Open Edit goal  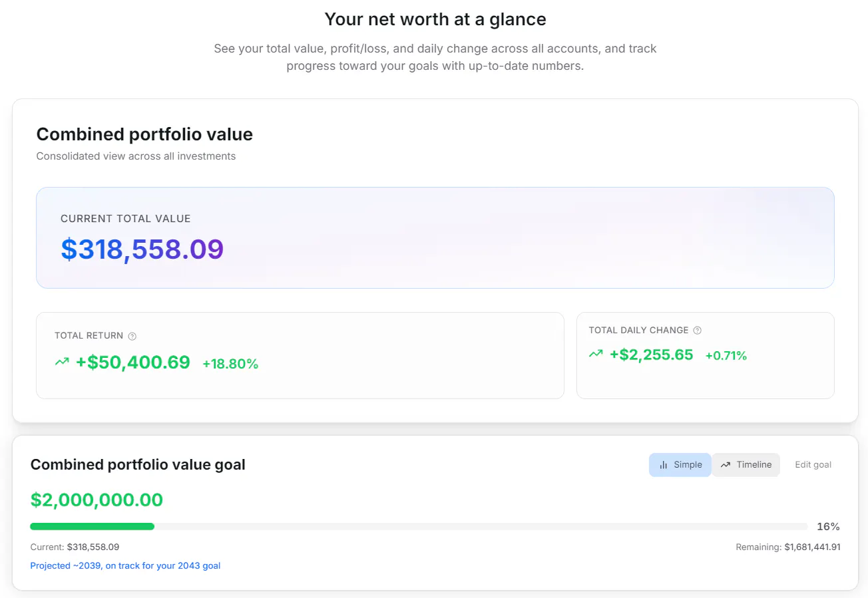pos(813,465)
